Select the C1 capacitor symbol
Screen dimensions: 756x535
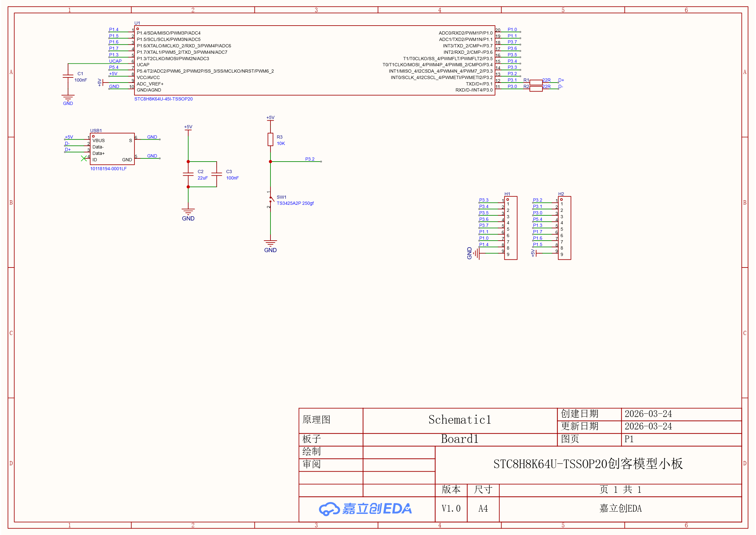pyautogui.click(x=68, y=76)
